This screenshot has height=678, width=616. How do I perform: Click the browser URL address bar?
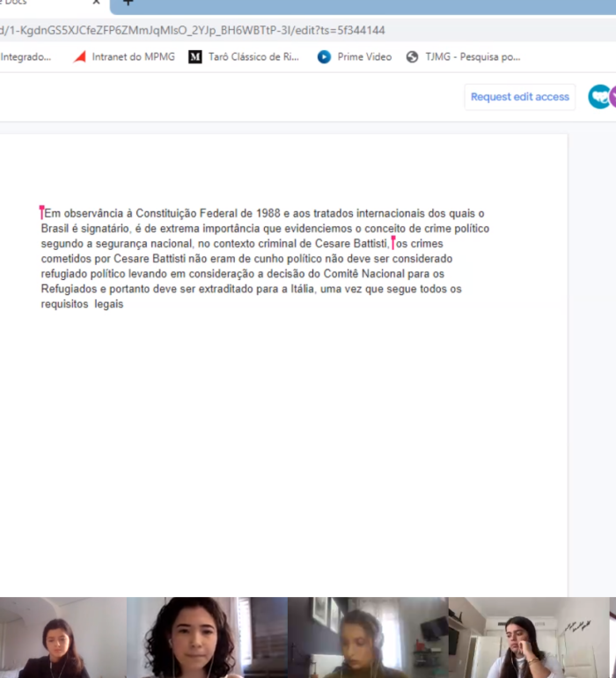point(264,30)
